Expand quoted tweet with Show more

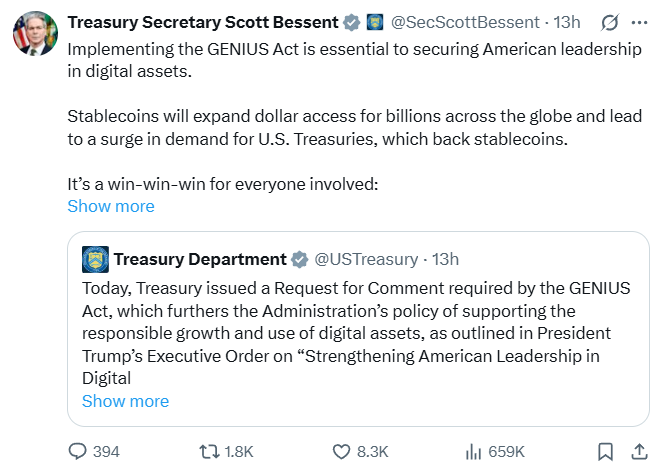pos(125,401)
